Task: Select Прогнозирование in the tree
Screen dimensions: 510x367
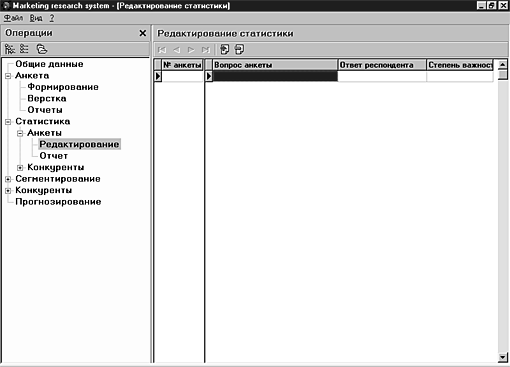Action: [x=58, y=202]
